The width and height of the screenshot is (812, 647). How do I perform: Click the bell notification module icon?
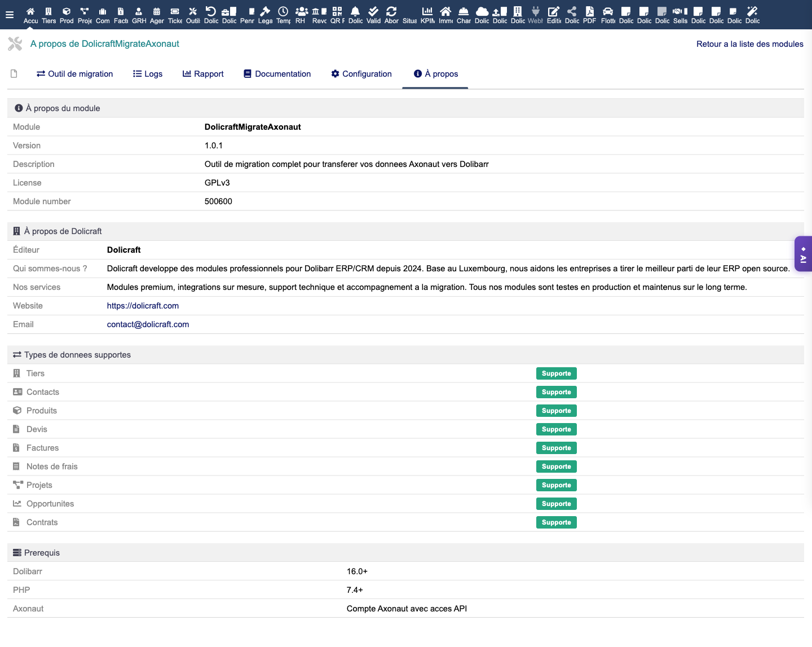click(355, 11)
